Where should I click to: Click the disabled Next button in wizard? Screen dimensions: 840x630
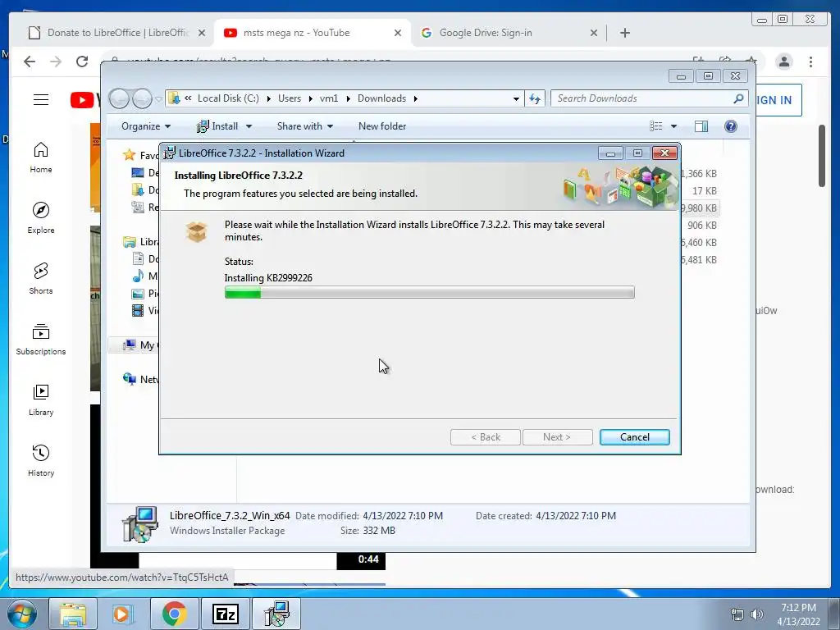point(557,437)
